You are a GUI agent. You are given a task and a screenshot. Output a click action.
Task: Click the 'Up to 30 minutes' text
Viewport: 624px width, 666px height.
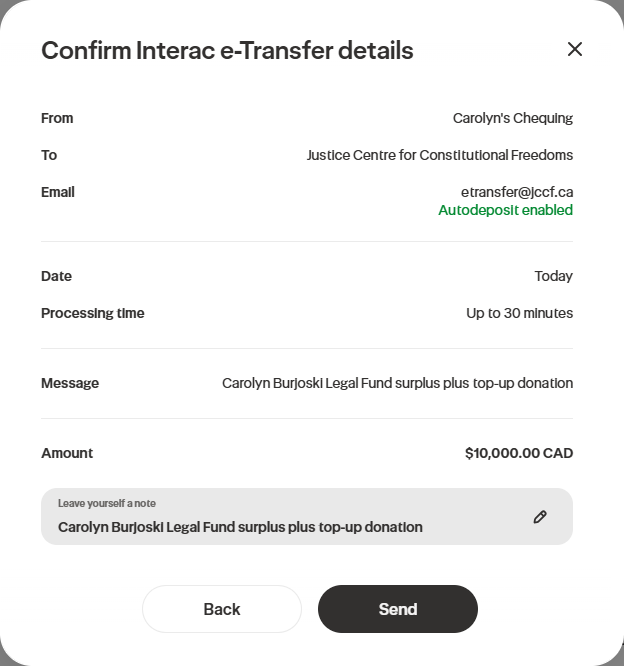pyautogui.click(x=519, y=313)
